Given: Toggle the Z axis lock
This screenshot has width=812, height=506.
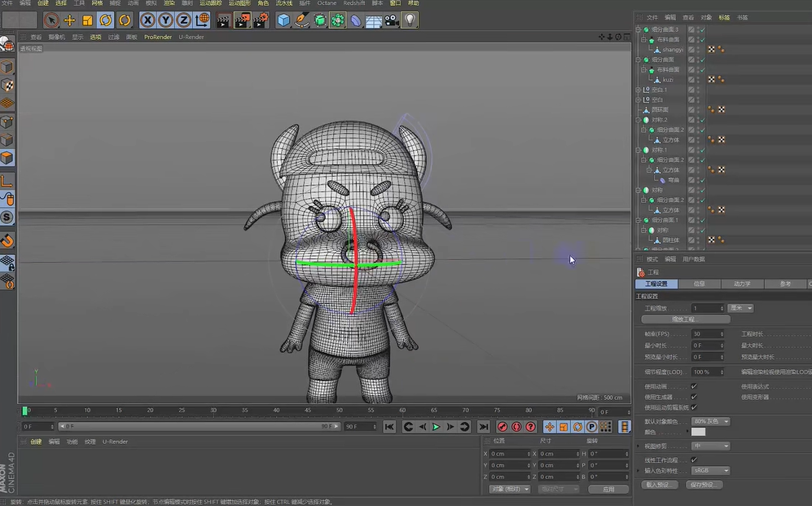Looking at the screenshot, I should tap(184, 20).
